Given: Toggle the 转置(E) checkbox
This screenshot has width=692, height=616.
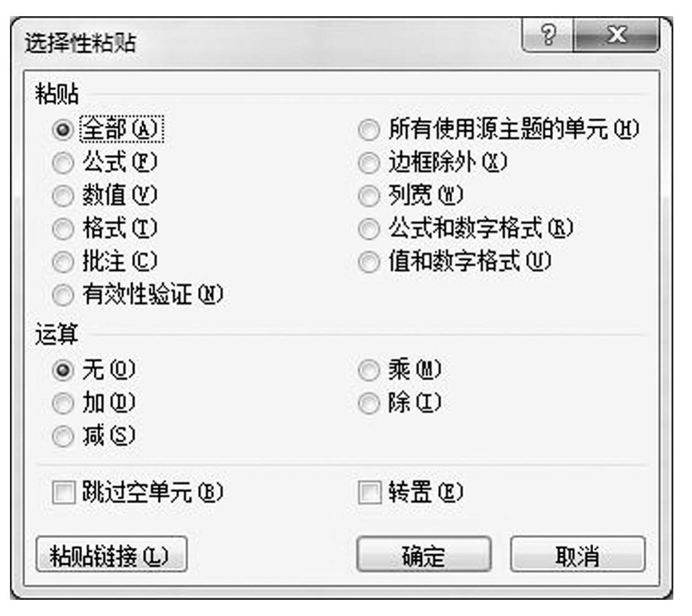Looking at the screenshot, I should tap(369, 495).
